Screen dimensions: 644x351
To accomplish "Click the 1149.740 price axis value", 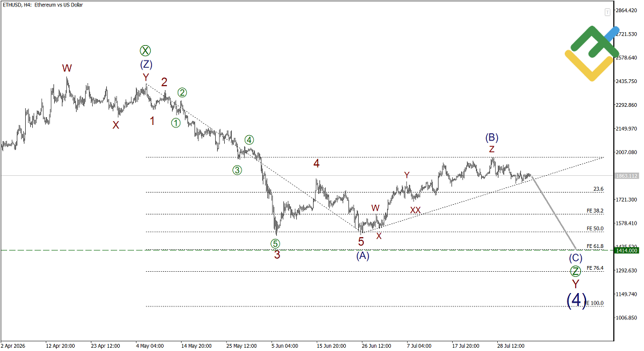I will [627, 294].
